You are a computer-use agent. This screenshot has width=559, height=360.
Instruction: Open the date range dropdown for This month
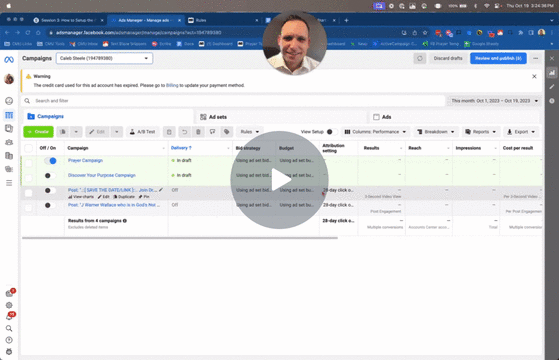point(494,101)
